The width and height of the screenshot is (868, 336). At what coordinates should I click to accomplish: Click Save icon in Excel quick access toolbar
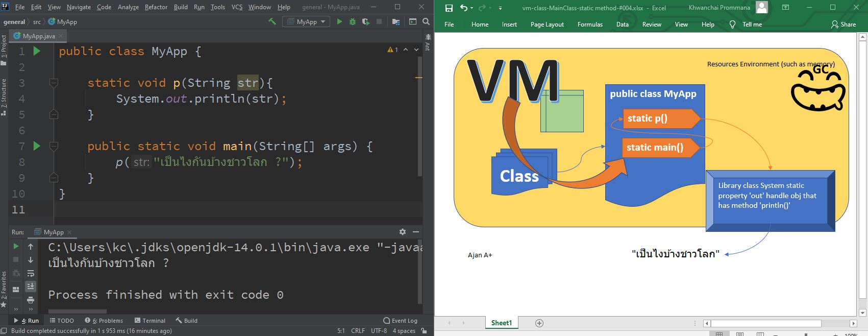point(449,8)
